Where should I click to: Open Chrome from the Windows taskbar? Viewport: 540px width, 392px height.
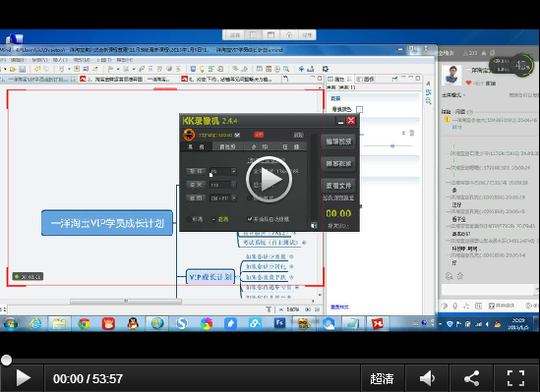coord(84,324)
